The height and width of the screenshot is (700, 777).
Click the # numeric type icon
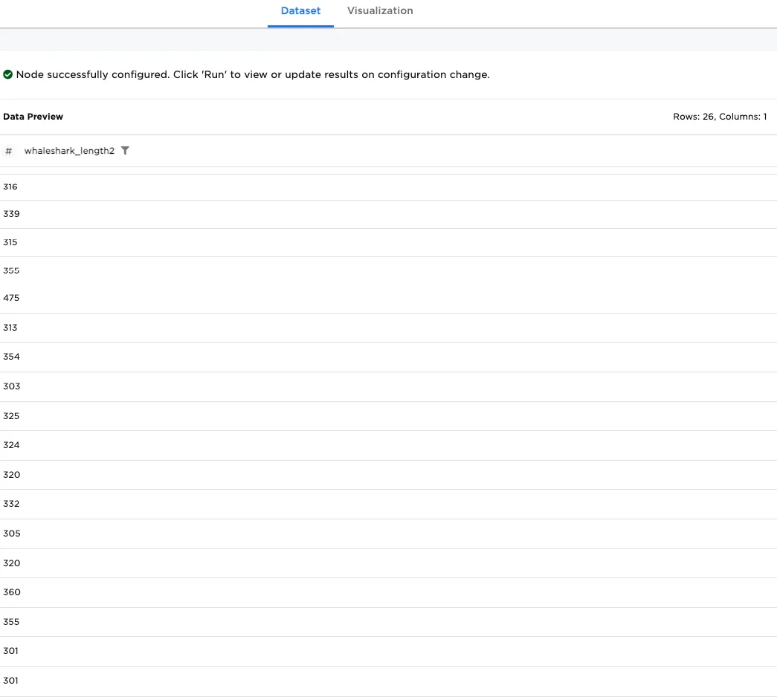tap(9, 151)
